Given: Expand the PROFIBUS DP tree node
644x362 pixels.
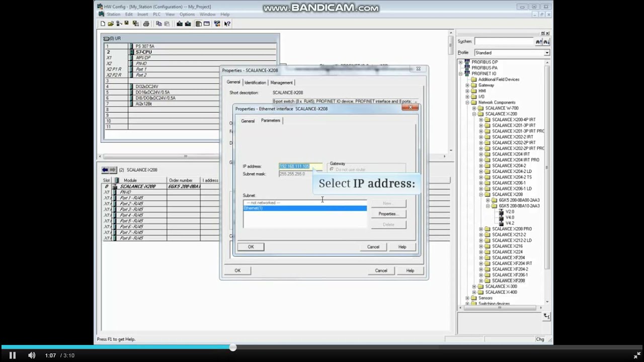Looking at the screenshot, I should point(460,62).
